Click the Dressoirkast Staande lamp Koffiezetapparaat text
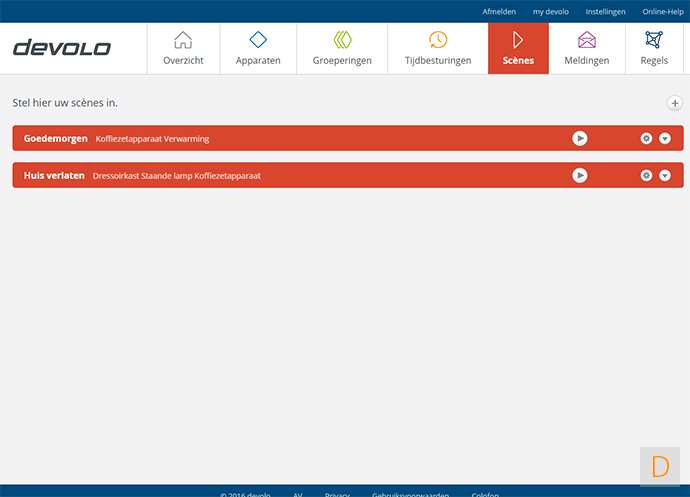Screen dimensions: 690x497 coord(176,176)
